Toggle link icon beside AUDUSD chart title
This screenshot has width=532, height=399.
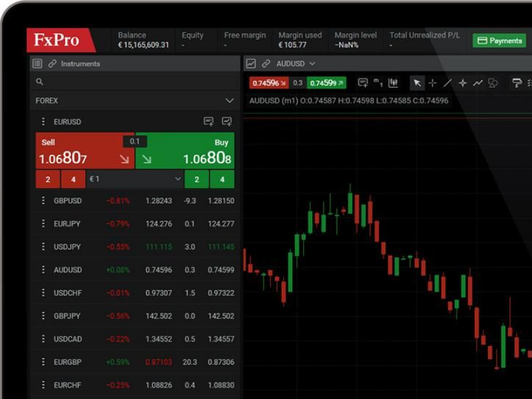point(266,64)
